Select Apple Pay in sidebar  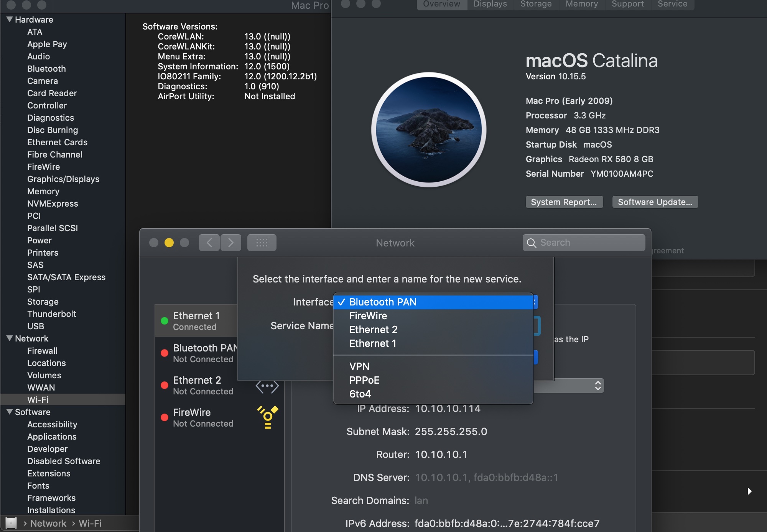[47, 44]
